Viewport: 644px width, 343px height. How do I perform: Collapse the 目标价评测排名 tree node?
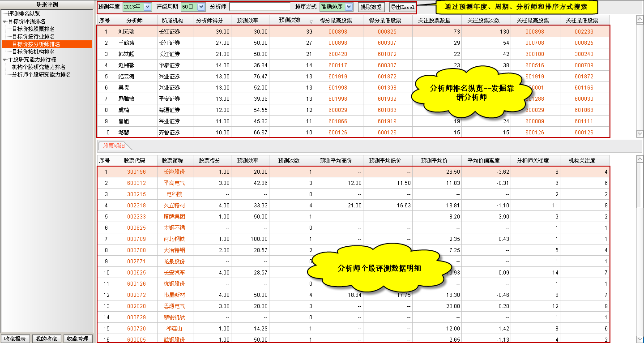pos(4,21)
